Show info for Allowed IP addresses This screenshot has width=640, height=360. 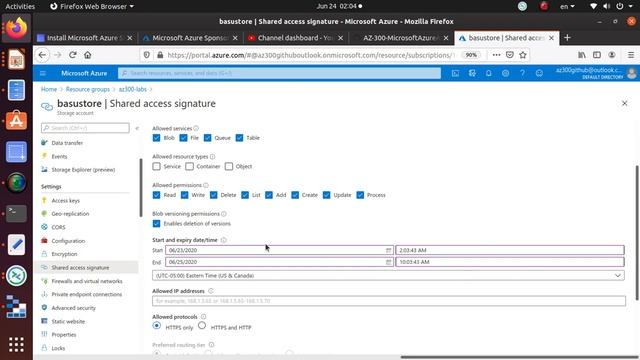[211, 291]
